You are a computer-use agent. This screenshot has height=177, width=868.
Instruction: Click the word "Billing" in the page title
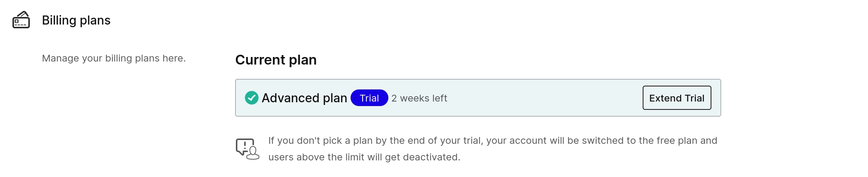click(x=59, y=20)
